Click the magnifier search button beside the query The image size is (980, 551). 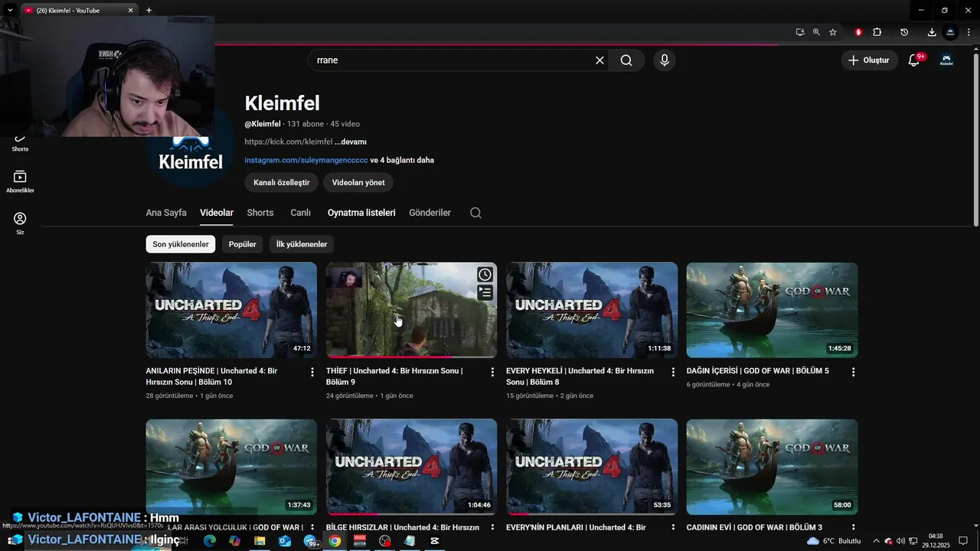(x=626, y=60)
